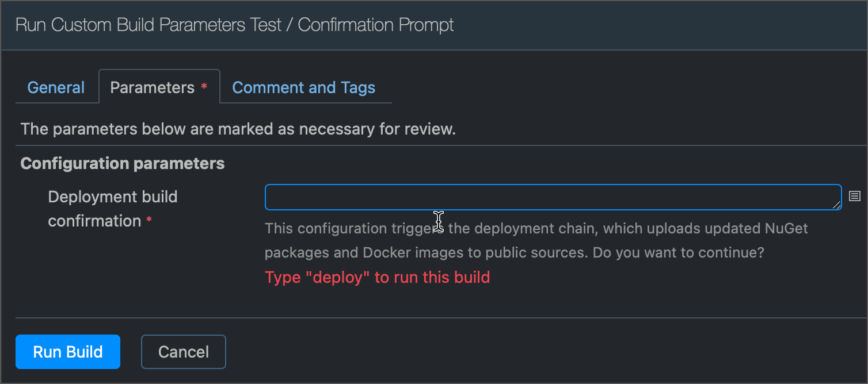Open the Comment and Tags tab
The height and width of the screenshot is (384, 868).
coord(304,87)
